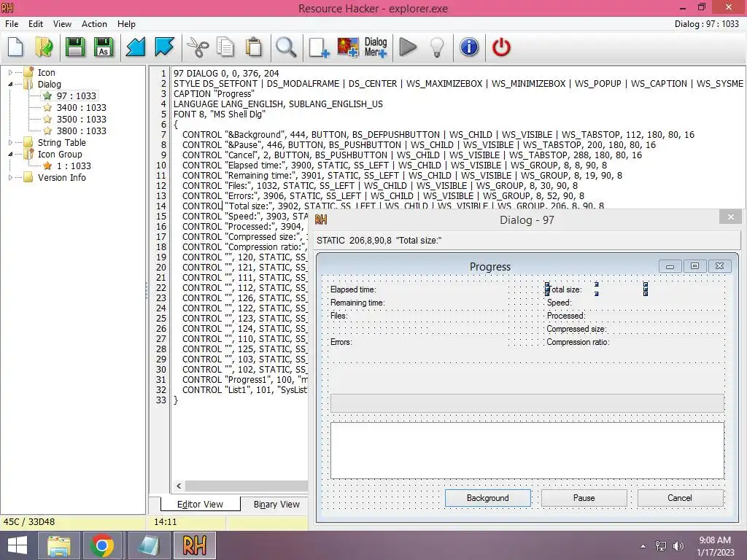
Task: Click the progress bar in dialog preview
Action: [x=527, y=402]
